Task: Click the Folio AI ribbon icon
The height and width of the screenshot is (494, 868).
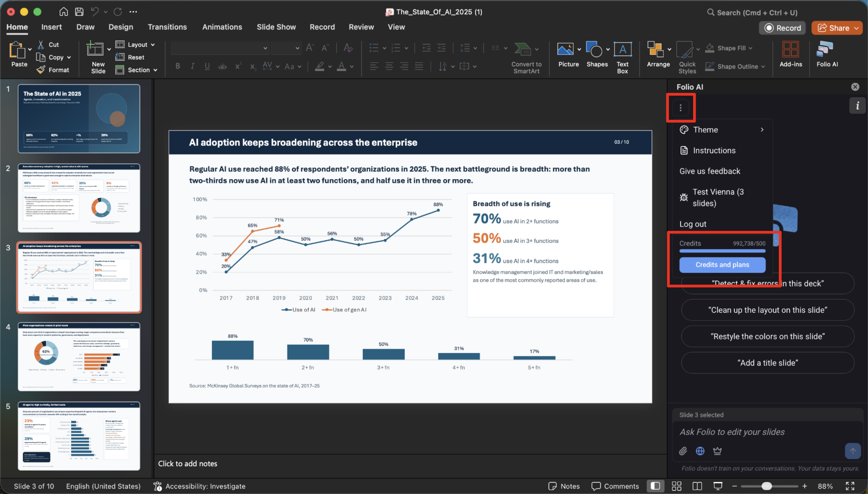Action: pyautogui.click(x=827, y=55)
